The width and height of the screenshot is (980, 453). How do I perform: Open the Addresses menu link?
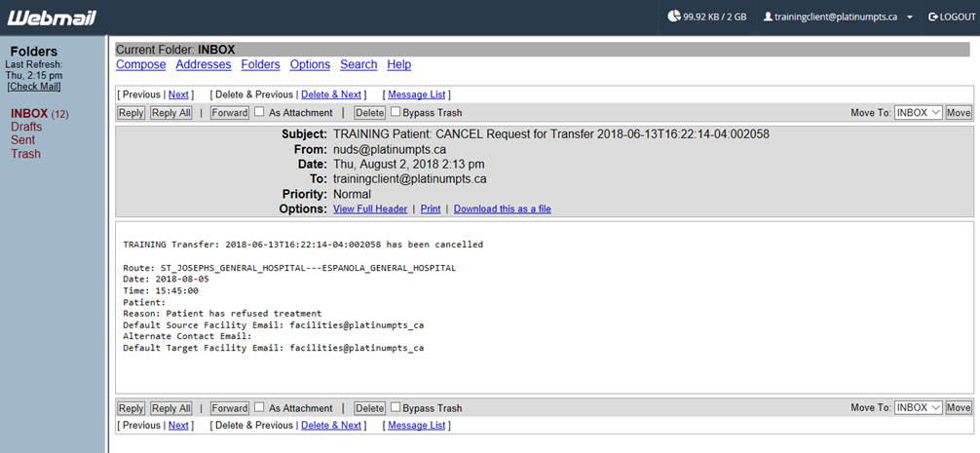[204, 64]
